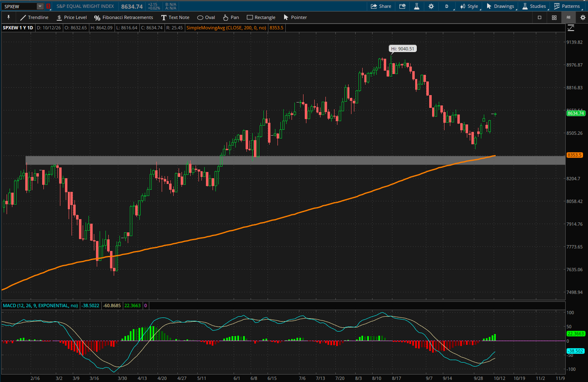Click the 8634.74 current price tag on axis
This screenshot has width=588, height=382.
click(x=576, y=114)
